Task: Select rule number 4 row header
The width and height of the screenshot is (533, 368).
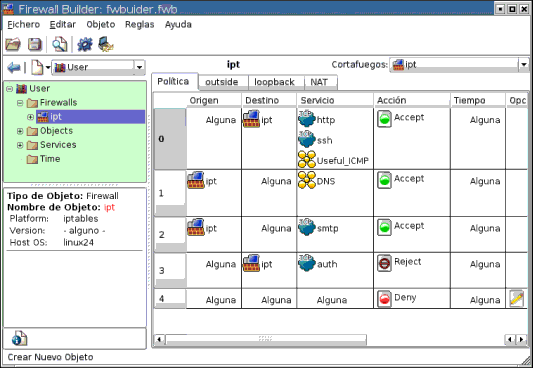Action: pos(170,299)
